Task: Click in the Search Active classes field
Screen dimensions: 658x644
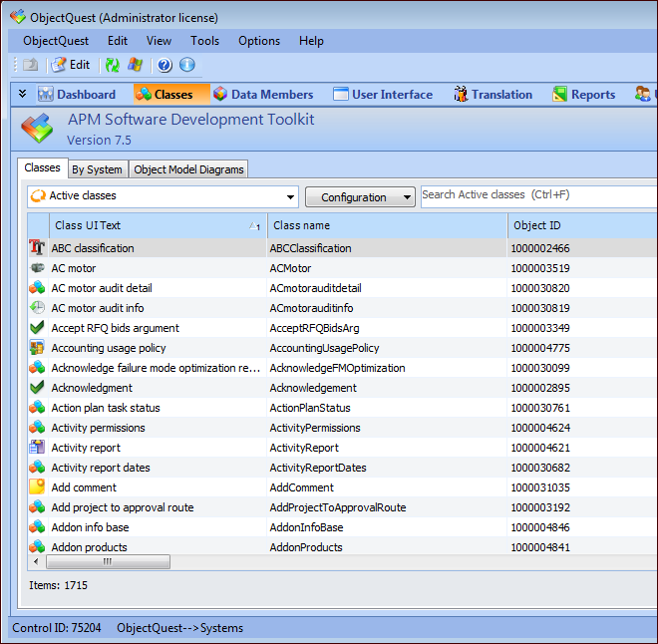Action: point(536,195)
